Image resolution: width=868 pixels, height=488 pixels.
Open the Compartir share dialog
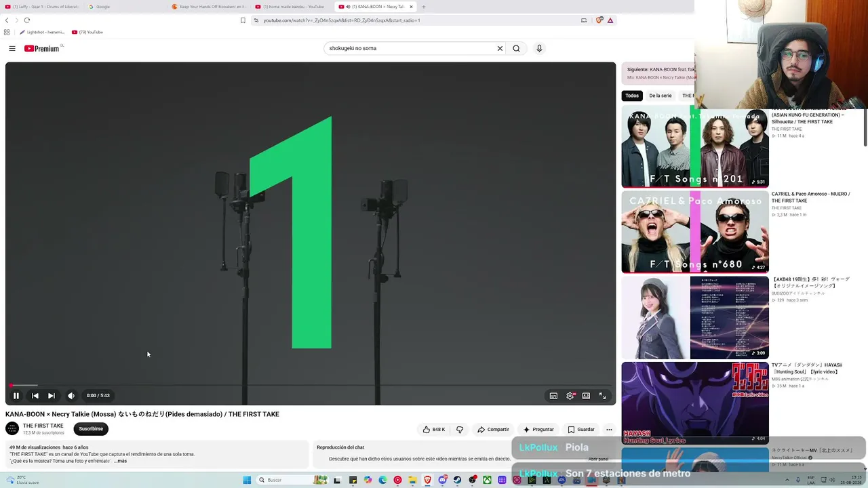tap(493, 429)
